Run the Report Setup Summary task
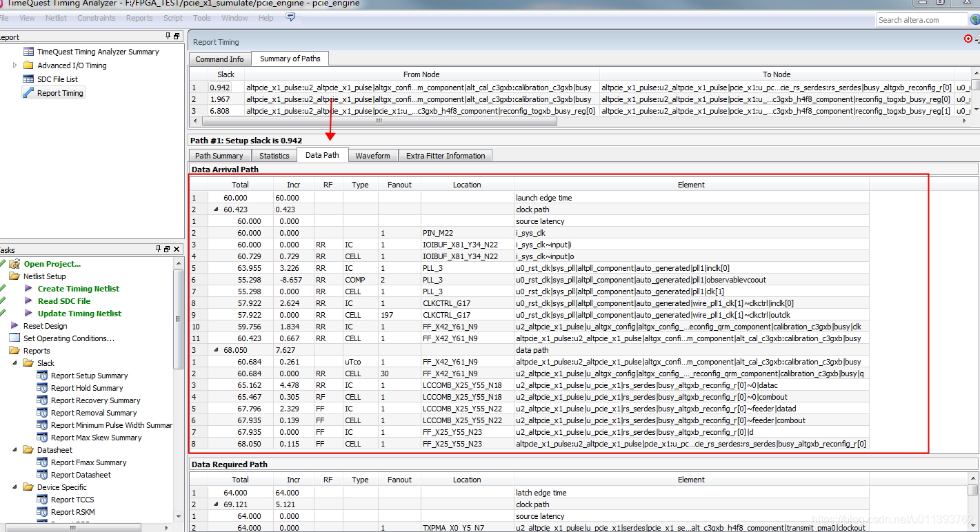The height and width of the screenshot is (532, 980). point(88,375)
